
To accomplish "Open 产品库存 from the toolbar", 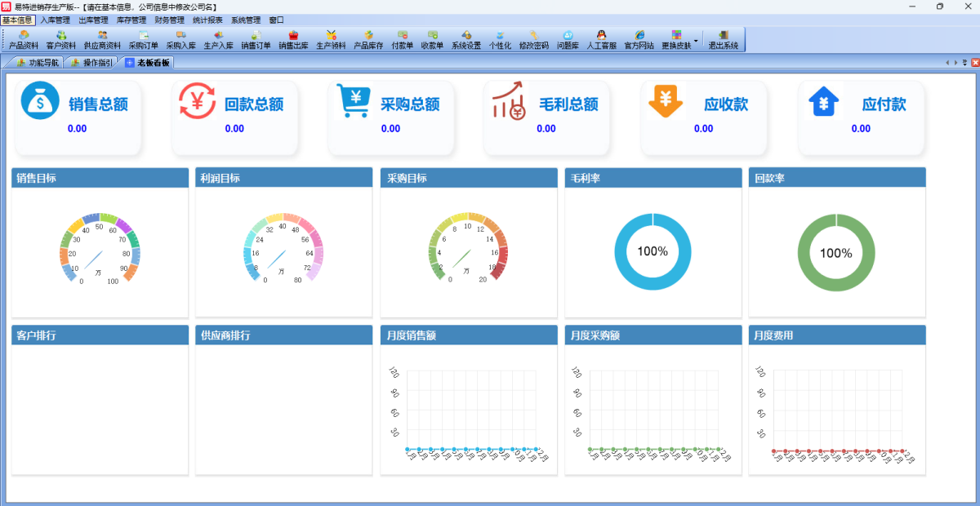I will pos(368,40).
